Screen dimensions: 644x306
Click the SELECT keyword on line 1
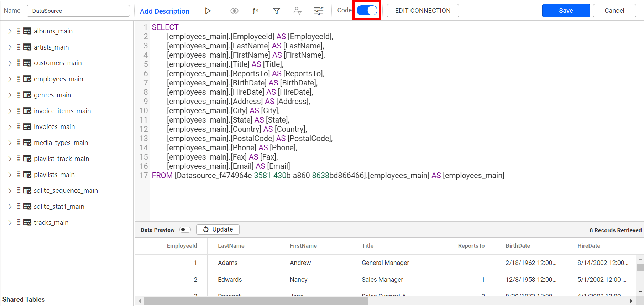(x=165, y=27)
